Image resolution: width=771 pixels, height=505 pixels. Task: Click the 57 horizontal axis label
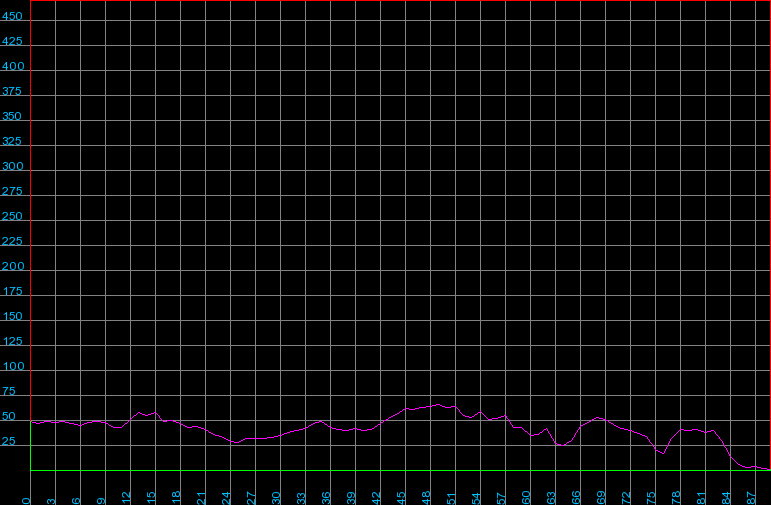tap(502, 498)
